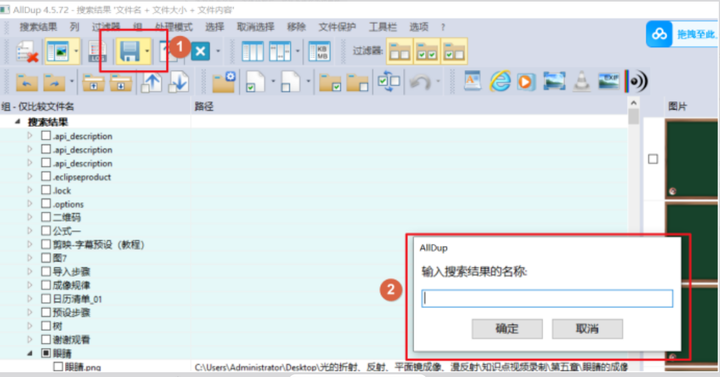Open the 取消选择 menu
The image size is (720, 377).
click(255, 27)
